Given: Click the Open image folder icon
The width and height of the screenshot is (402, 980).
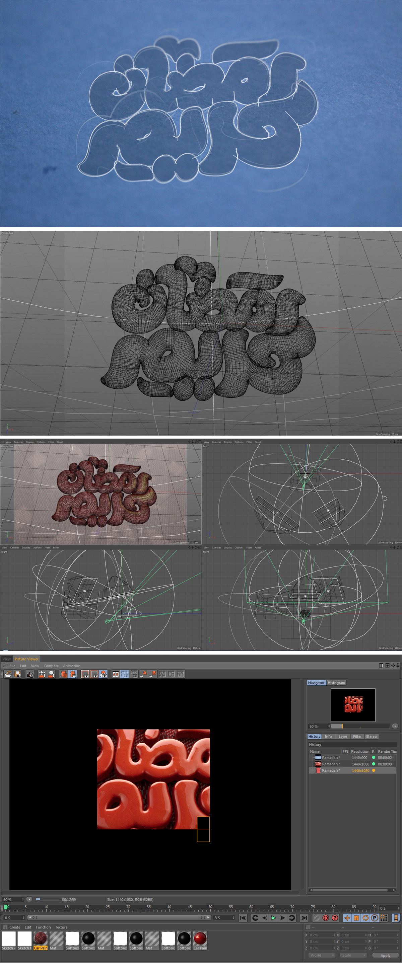Looking at the screenshot, I should [x=8, y=674].
